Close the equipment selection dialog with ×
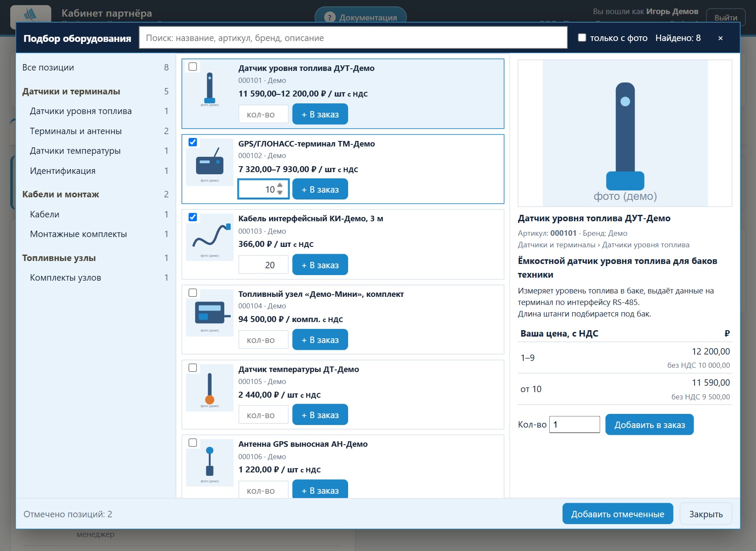This screenshot has width=756, height=551. 720,38
